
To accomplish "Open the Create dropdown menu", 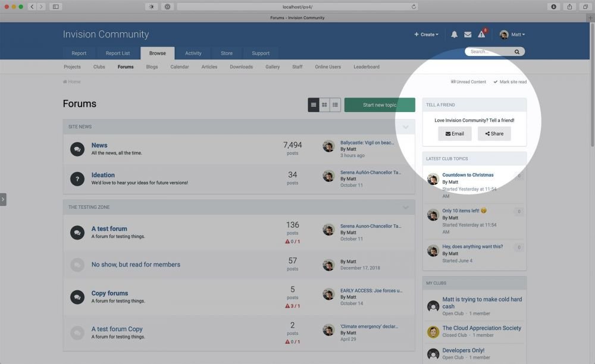I will (x=426, y=34).
